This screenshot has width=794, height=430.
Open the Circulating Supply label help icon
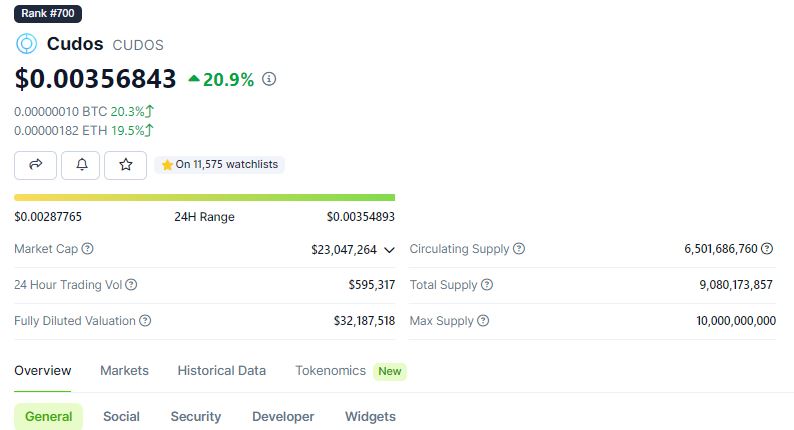coord(519,249)
